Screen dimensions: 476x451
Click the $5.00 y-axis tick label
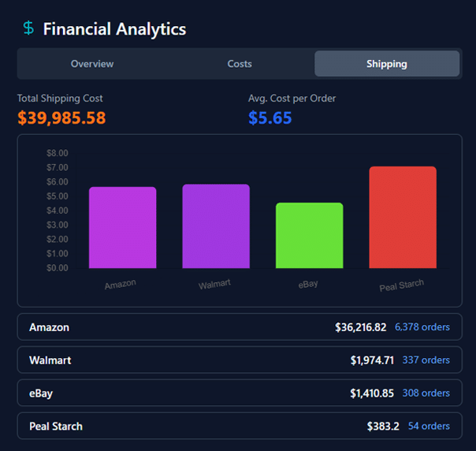click(x=57, y=196)
